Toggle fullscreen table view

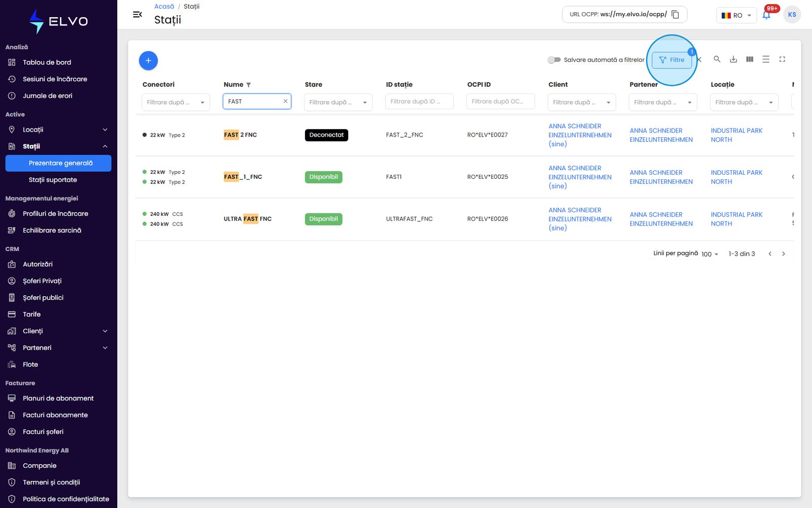pos(782,59)
